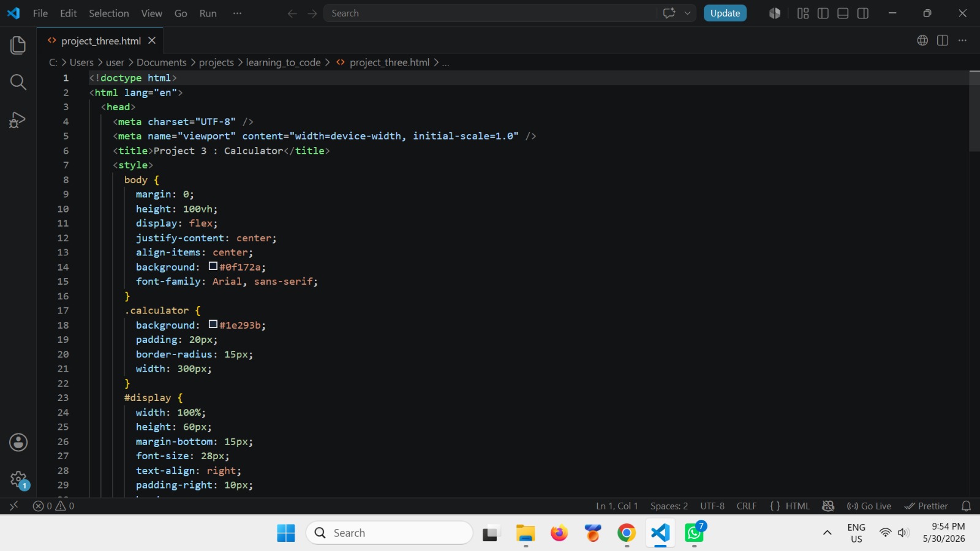The image size is (980, 551).
Task: Toggle the Secondary Side Bar visibility
Action: point(863,13)
